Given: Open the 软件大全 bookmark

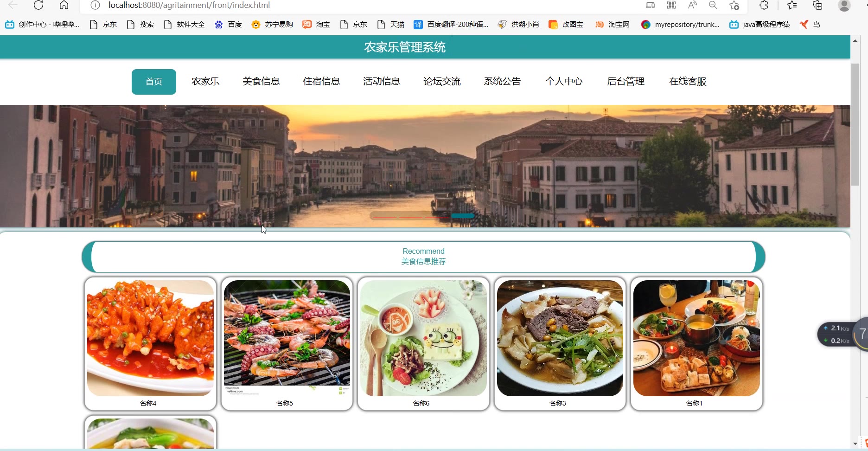Looking at the screenshot, I should 184,25.
